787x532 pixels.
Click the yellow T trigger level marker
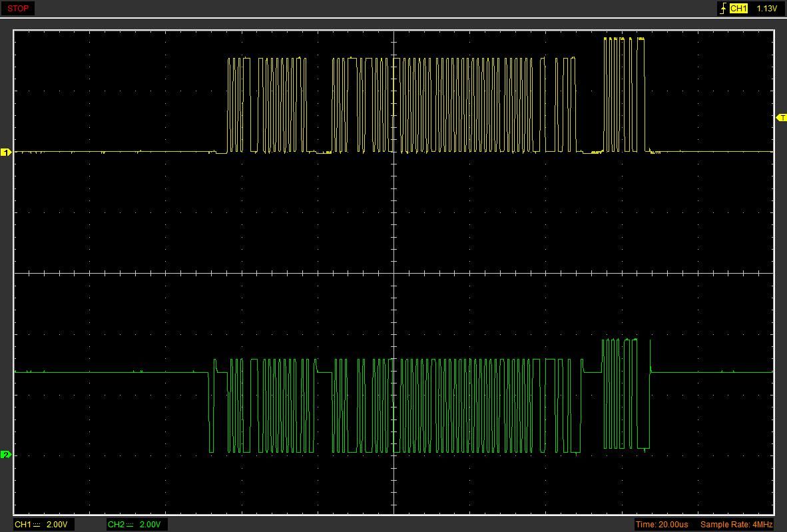tap(782, 118)
